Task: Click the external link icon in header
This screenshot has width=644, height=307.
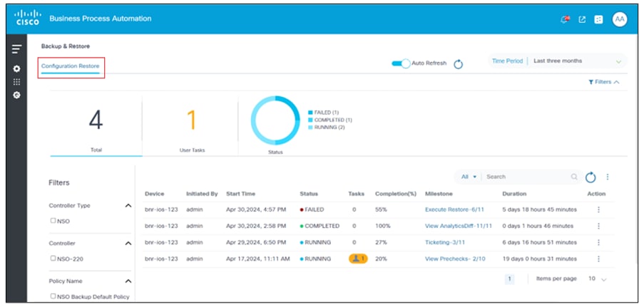Action: (x=582, y=19)
